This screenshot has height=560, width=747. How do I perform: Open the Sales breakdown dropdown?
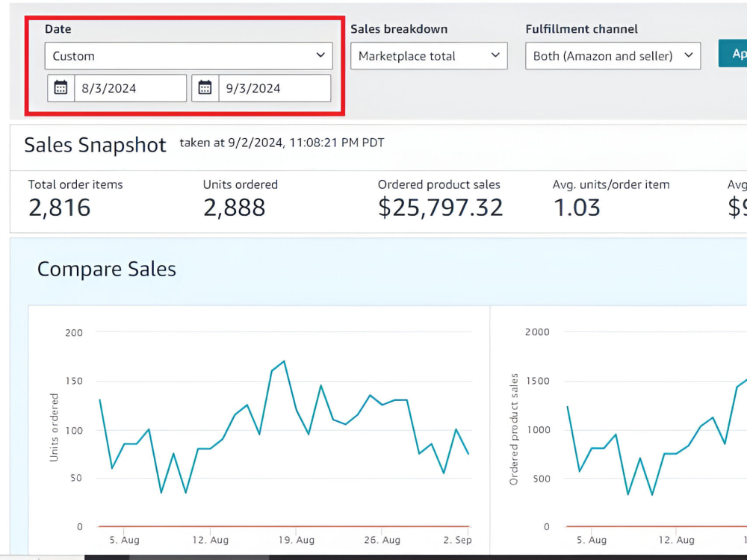pyautogui.click(x=429, y=56)
